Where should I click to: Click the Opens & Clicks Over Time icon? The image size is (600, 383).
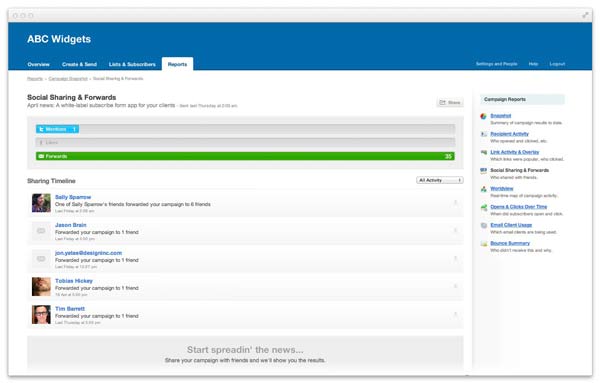click(483, 207)
